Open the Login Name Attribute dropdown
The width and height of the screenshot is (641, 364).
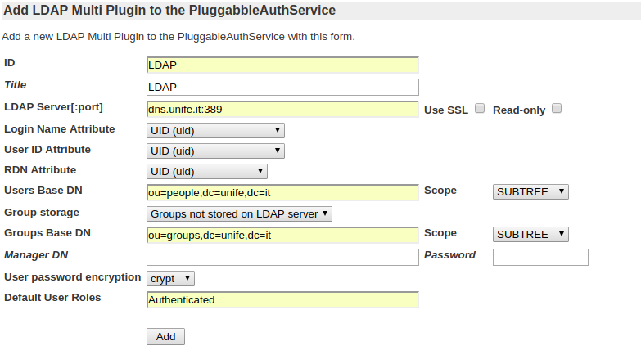pos(215,130)
